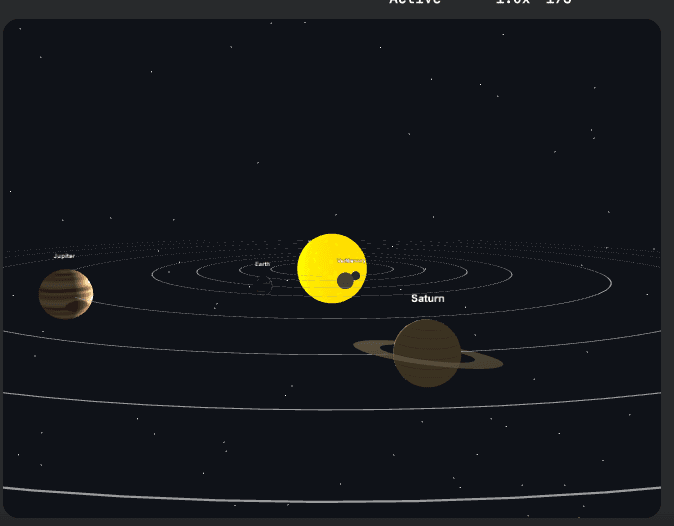Select the larger dark planet crossing the Sun
This screenshot has width=674, height=526.
coord(345,281)
